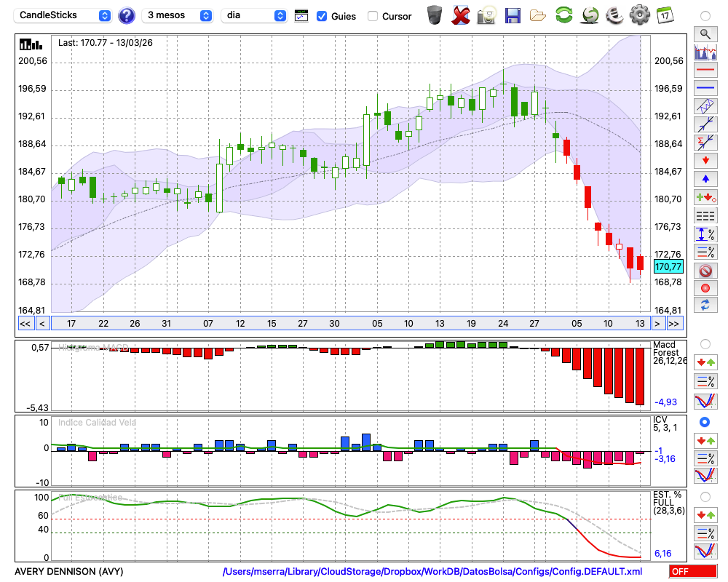728x582 pixels.
Task: Click red-green arrows button in ICV panel
Action: (705, 440)
